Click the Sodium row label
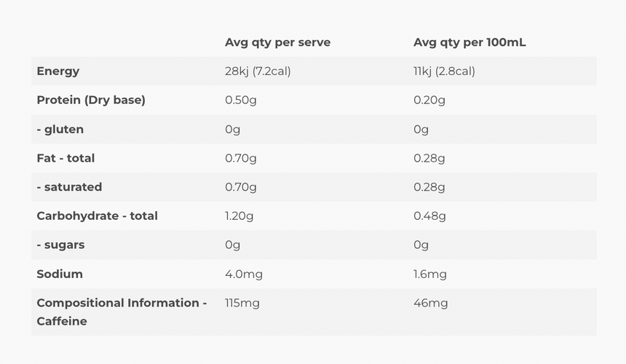 pos(60,274)
